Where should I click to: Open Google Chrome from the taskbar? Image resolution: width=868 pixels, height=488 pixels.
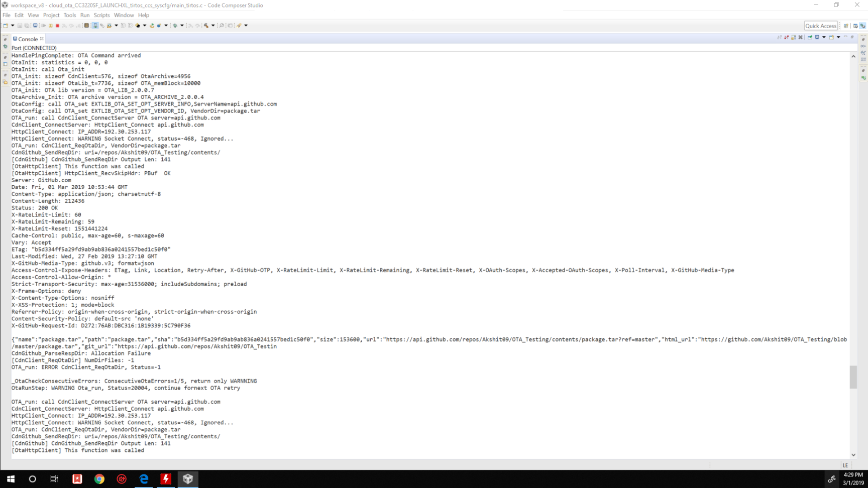click(x=99, y=479)
